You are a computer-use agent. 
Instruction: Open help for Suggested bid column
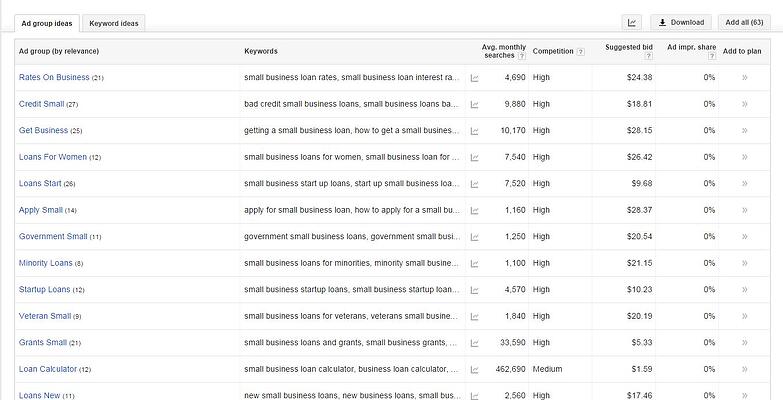[649, 56]
